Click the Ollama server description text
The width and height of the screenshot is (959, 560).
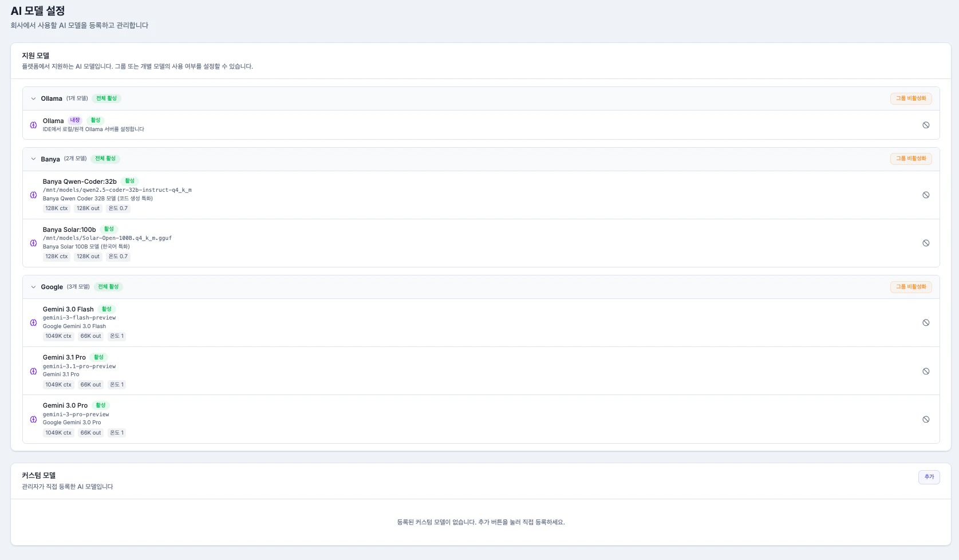coord(93,129)
